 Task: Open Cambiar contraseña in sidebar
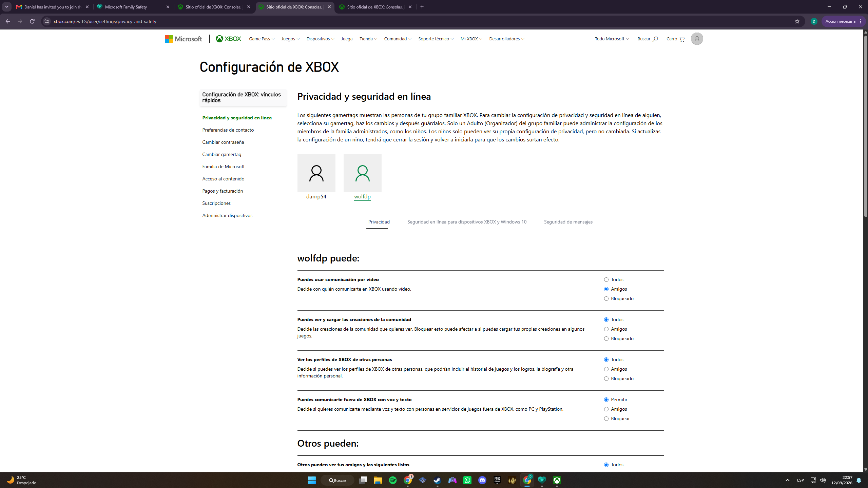tap(223, 142)
